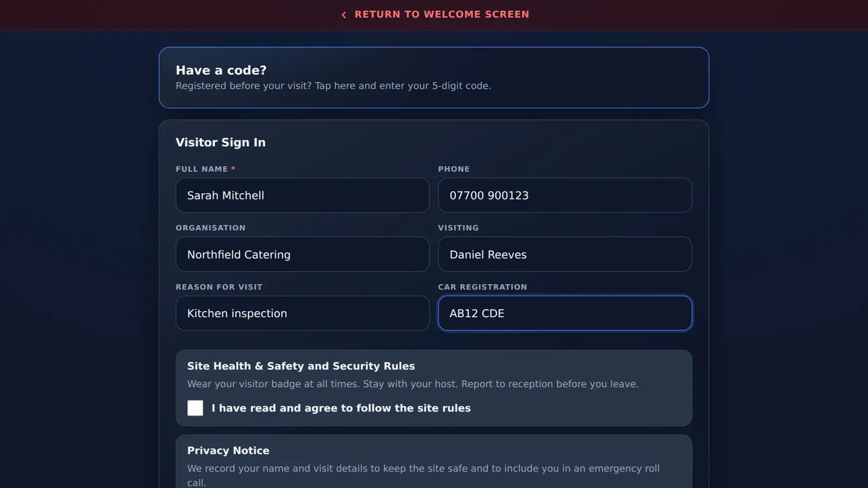
Task: Click the Phone field with 07700 900123
Action: coord(565,195)
